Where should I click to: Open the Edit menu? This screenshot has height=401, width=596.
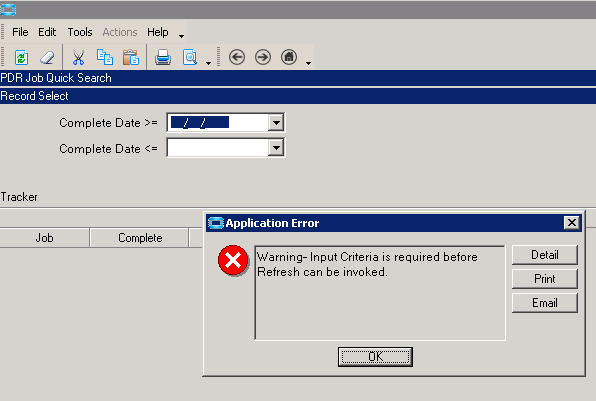tap(47, 32)
